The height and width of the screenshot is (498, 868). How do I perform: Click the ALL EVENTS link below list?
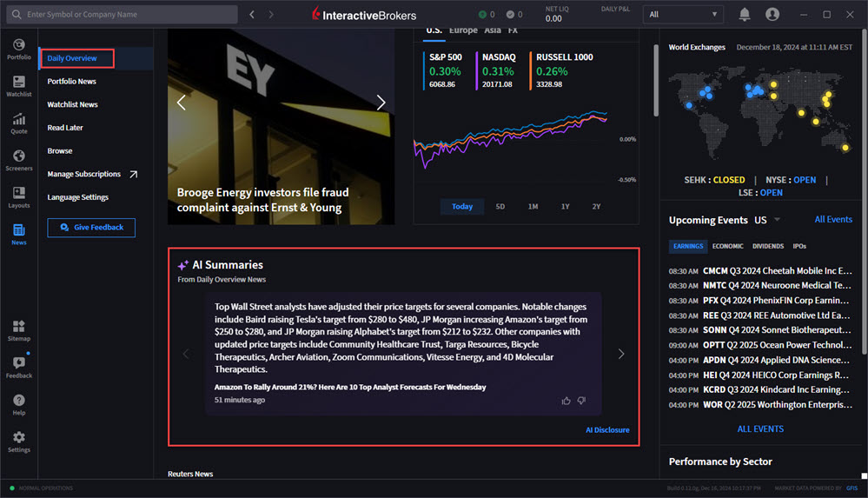pyautogui.click(x=760, y=429)
